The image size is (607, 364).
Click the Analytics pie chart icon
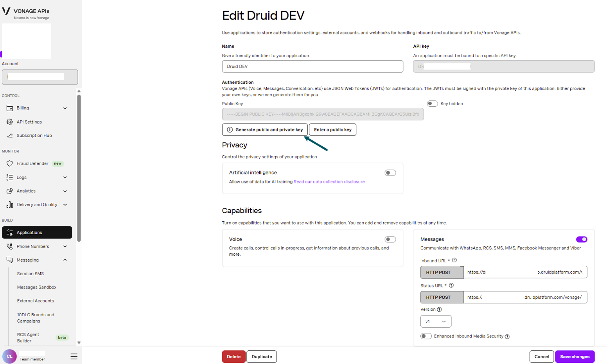click(10, 191)
